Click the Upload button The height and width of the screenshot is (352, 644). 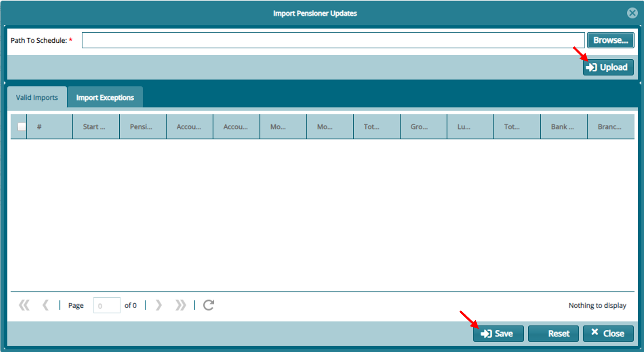(608, 68)
